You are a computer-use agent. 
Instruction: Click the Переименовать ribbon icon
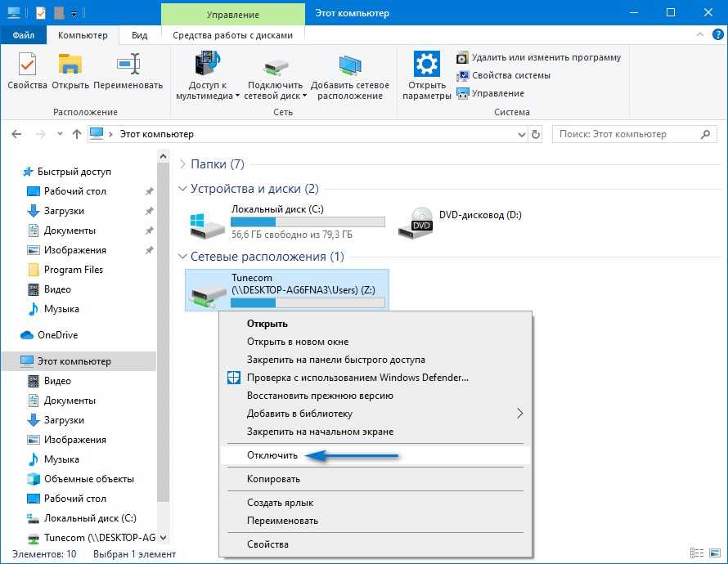pyautogui.click(x=128, y=67)
